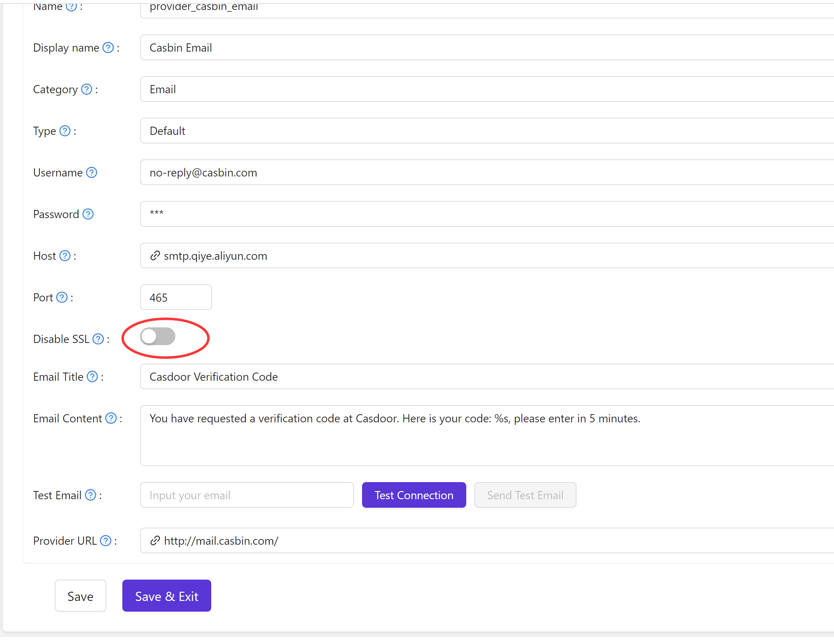Open help tooltip for Display name

108,47
